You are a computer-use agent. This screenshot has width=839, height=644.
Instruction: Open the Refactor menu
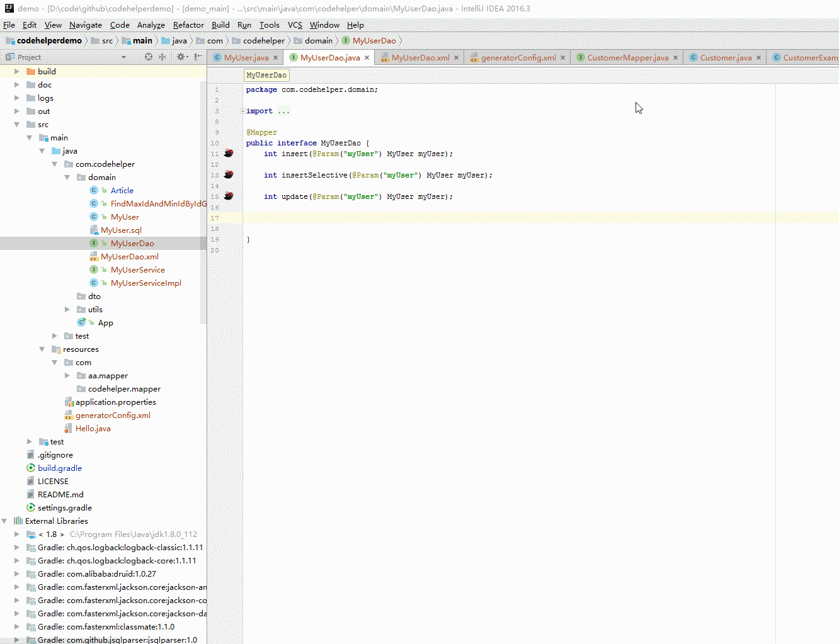click(188, 25)
